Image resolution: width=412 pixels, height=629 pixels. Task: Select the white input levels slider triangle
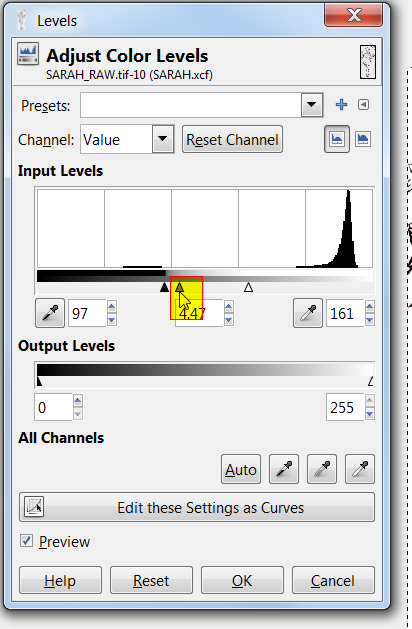248,287
